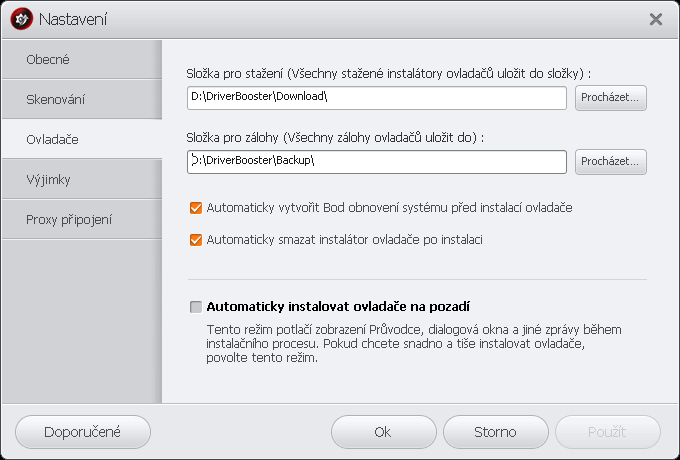Click the Doporučené button

[83, 432]
